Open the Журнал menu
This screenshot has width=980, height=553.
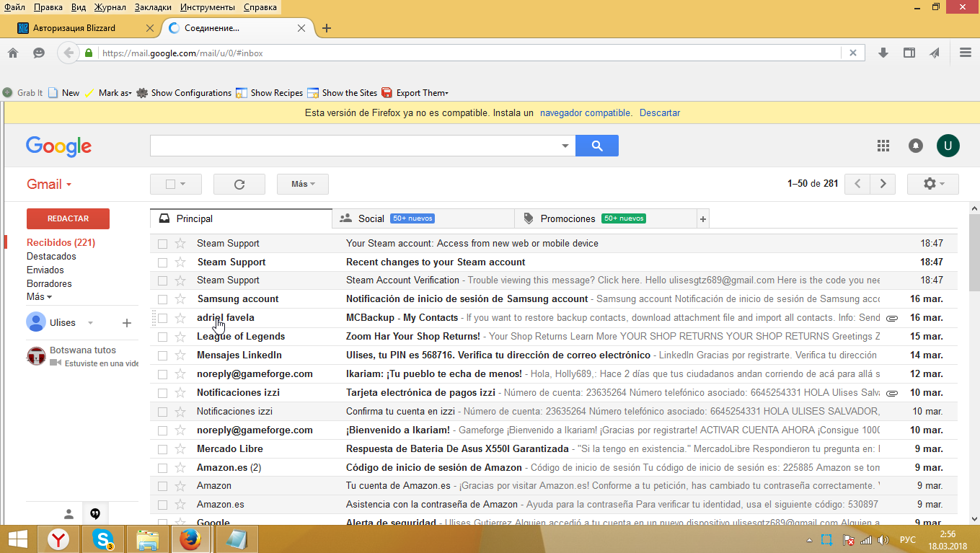(x=110, y=7)
